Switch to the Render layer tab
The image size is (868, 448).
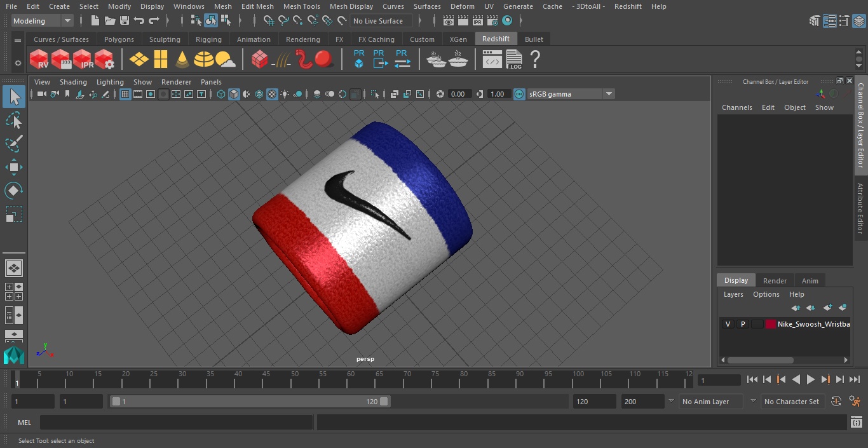[775, 280]
